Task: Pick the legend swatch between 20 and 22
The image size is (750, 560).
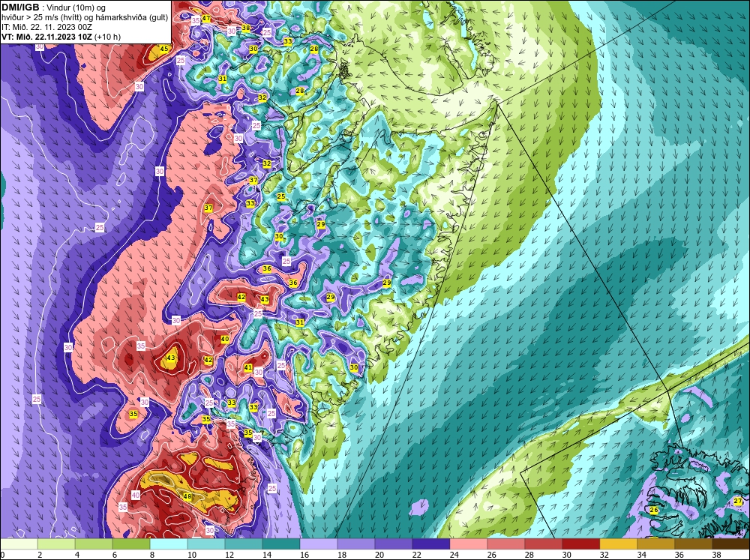Action: point(394,544)
